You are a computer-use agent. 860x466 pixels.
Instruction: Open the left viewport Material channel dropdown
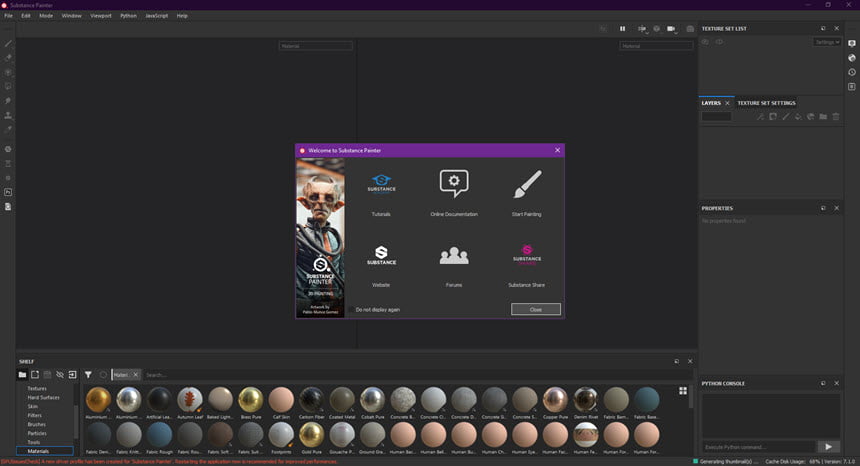click(315, 46)
